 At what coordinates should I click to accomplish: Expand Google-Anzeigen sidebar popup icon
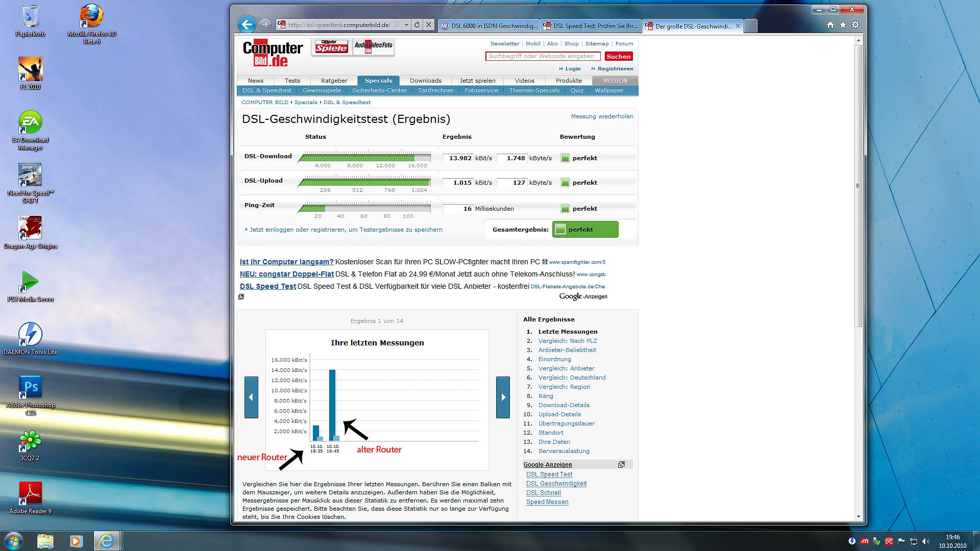621,464
